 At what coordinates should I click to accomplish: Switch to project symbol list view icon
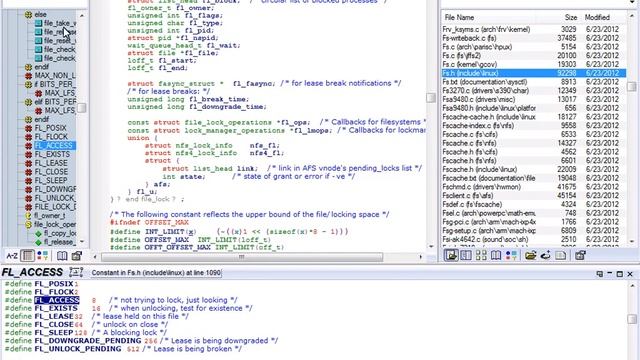click(x=466, y=256)
